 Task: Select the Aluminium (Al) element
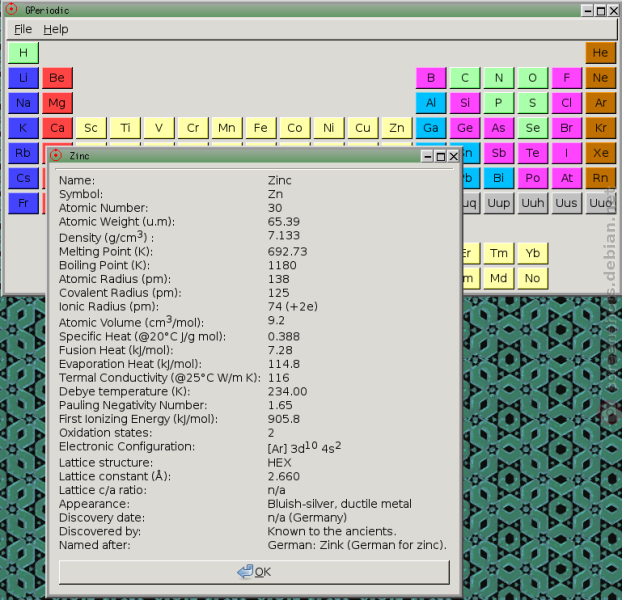431,103
